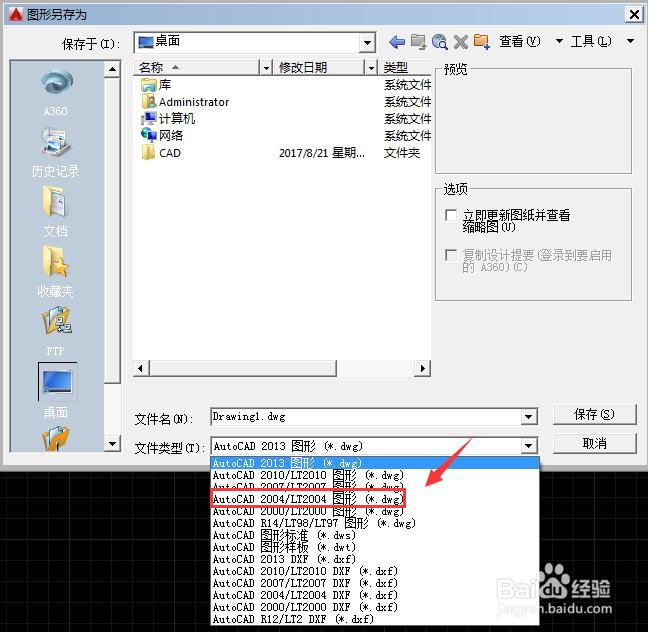Open 文档 documents location in sidebar

[55, 212]
